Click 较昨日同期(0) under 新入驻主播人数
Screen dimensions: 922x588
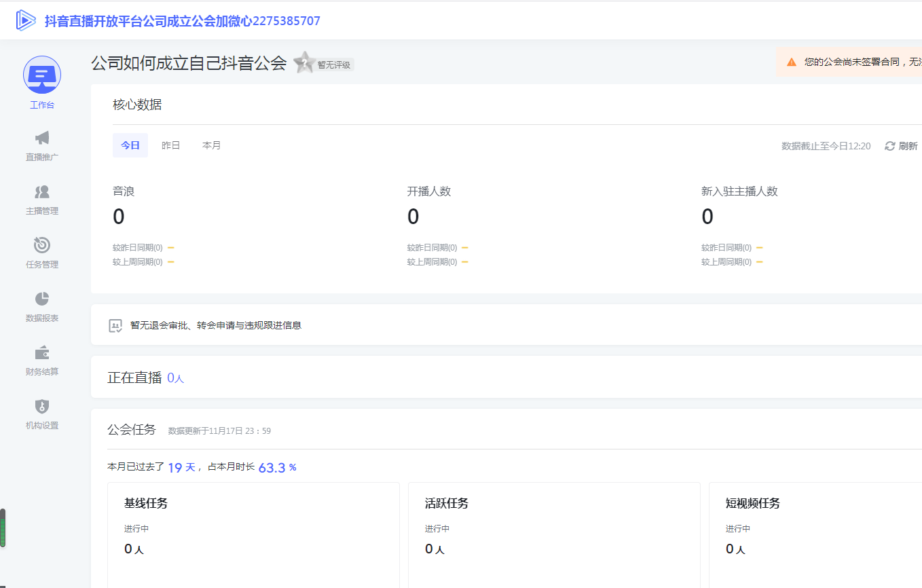coord(726,248)
